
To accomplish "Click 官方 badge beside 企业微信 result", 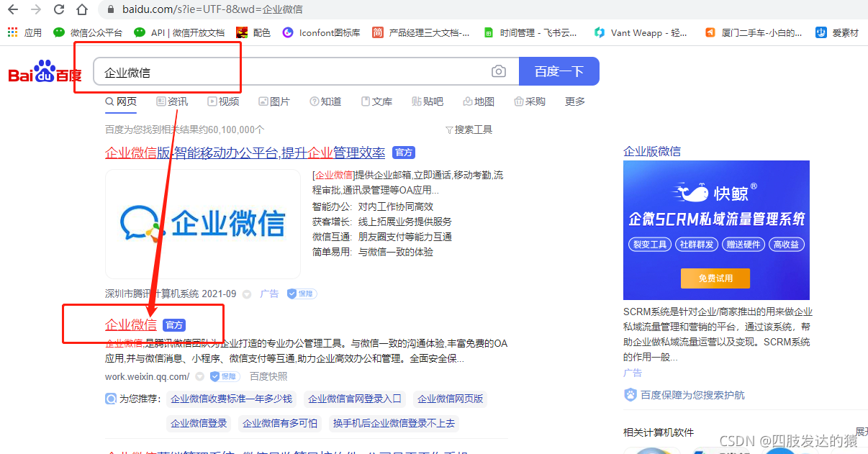I will (x=174, y=325).
